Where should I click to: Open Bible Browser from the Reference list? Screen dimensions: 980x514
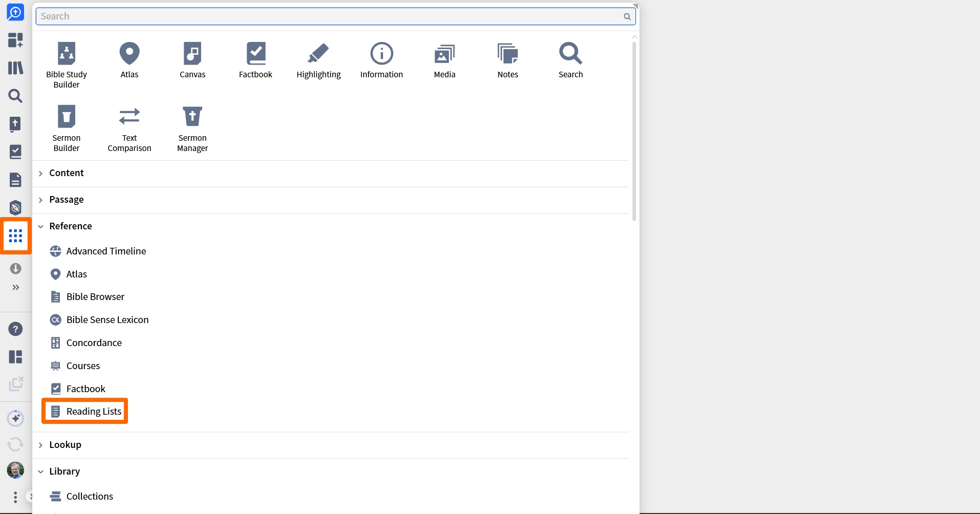pos(87,297)
